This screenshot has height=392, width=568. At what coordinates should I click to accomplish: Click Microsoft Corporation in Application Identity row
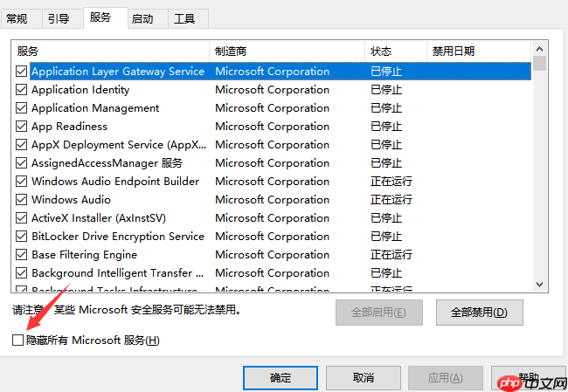coord(273,90)
